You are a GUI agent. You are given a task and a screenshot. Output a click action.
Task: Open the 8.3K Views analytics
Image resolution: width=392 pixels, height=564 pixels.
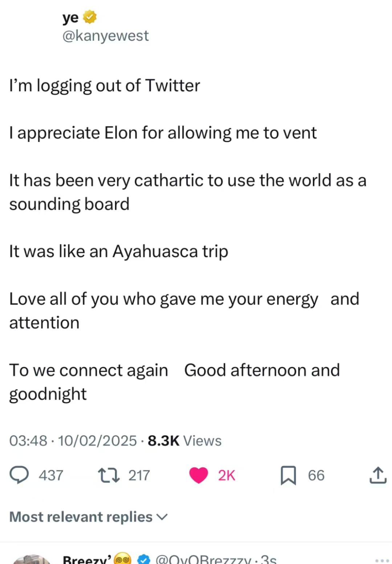184,441
